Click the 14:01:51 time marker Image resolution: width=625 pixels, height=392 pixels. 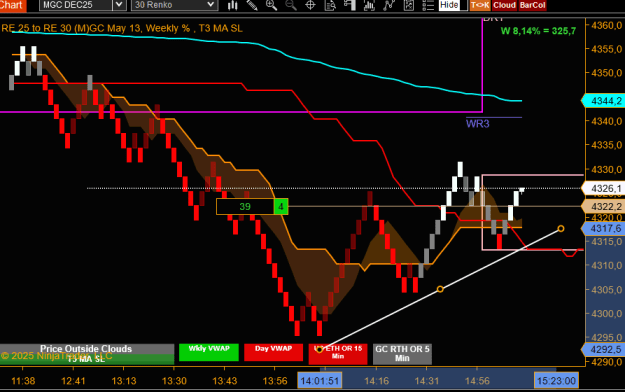click(x=320, y=380)
